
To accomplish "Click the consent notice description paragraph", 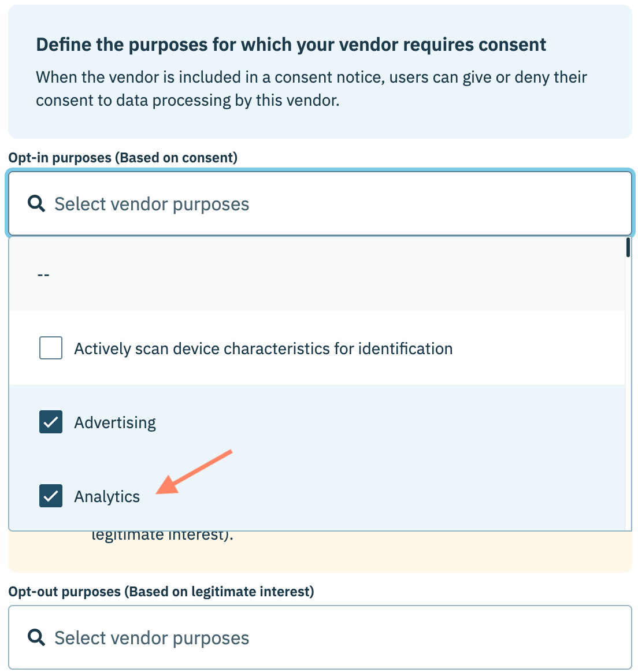I will pyautogui.click(x=311, y=89).
